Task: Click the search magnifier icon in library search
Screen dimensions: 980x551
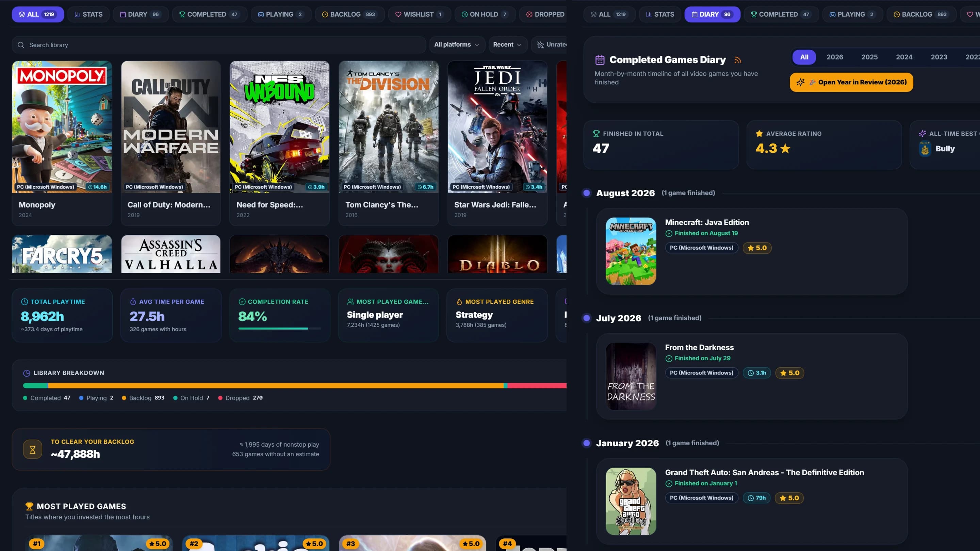Action: pos(21,45)
